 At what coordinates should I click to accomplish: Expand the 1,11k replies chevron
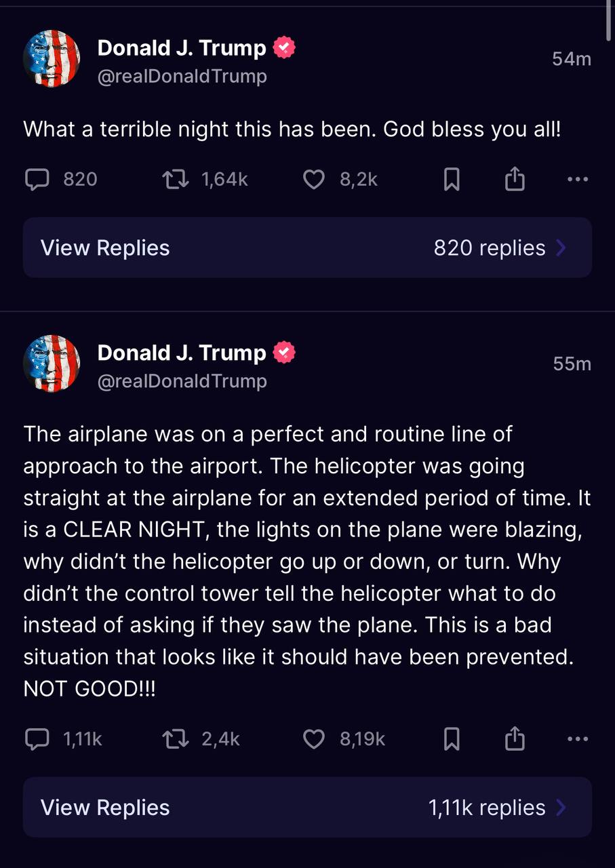561,808
